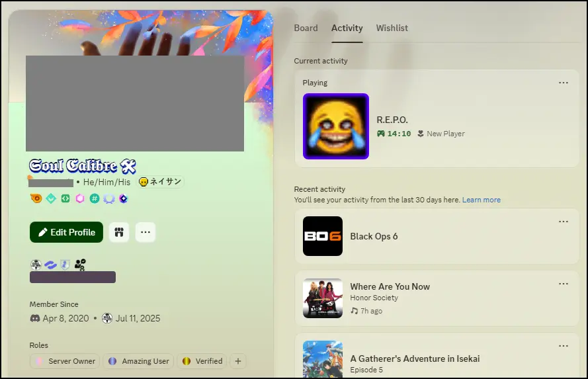Open the Honor Society album cover thumbnail
Image resolution: width=588 pixels, height=379 pixels.
pos(323,298)
